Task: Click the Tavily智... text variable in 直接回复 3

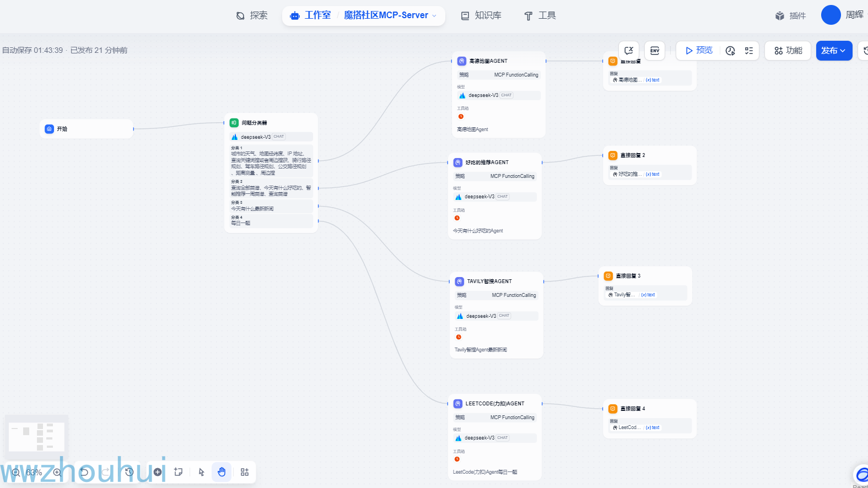Action: pos(632,295)
